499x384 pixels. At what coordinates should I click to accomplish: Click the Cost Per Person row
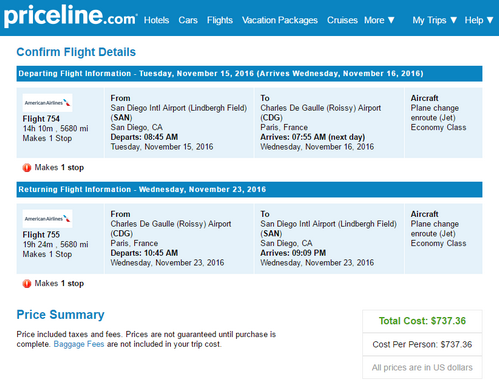(x=422, y=344)
